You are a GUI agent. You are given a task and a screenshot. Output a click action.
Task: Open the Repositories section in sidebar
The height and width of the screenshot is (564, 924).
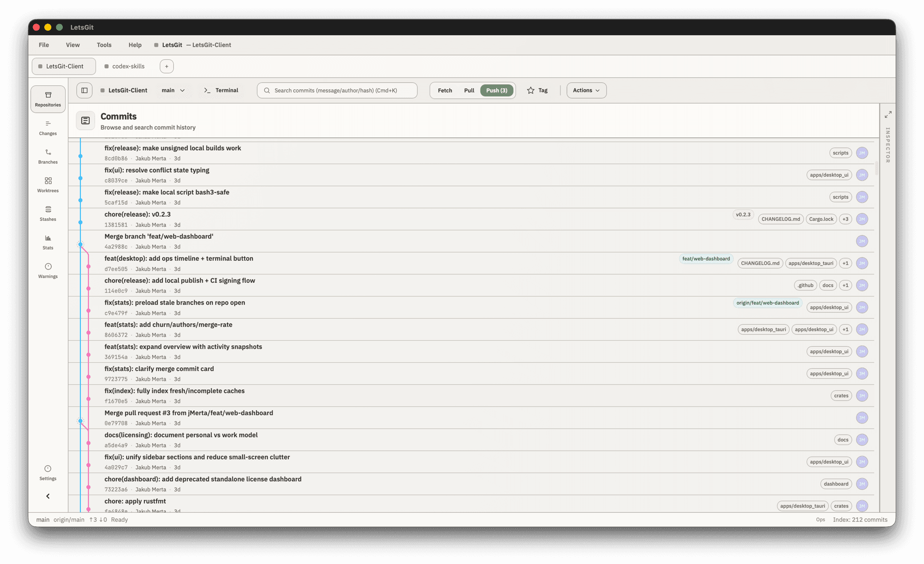[x=48, y=99]
